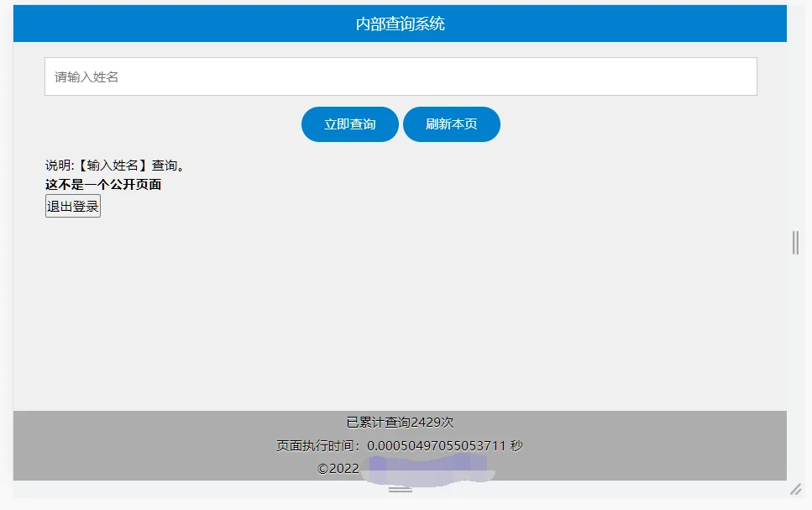Image resolution: width=812 pixels, height=510 pixels.
Task: Click the 内部查询系统 header title
Action: pos(400,24)
